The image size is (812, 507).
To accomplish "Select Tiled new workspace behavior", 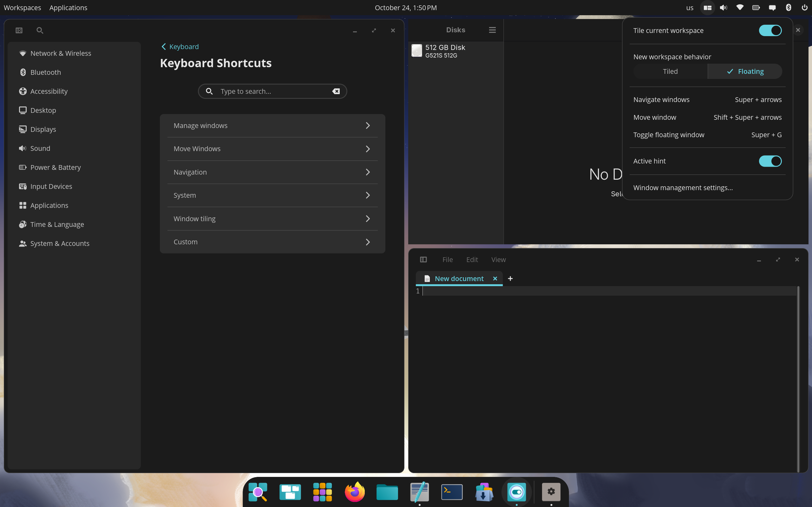I will click(670, 71).
